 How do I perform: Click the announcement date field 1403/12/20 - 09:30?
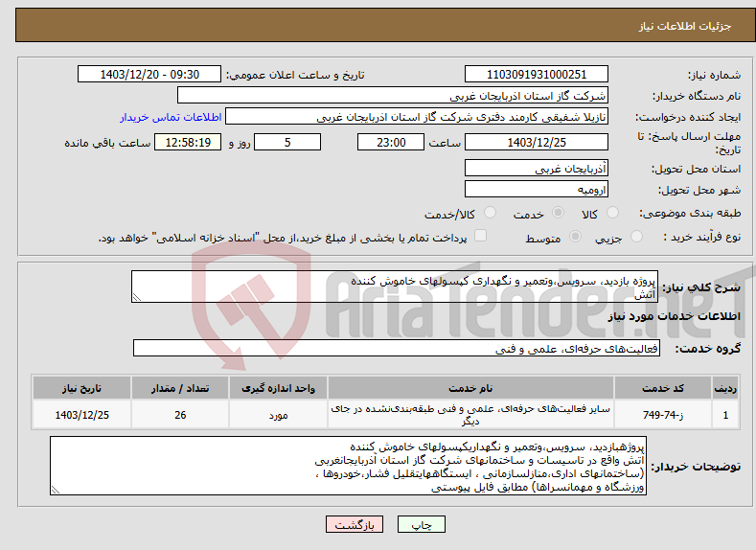[x=149, y=74]
